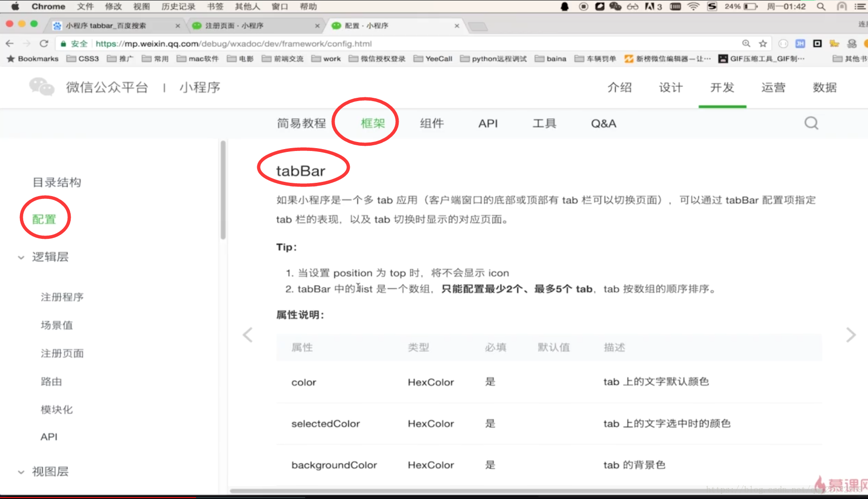Open the API sub-navigation tab
Viewport: 868px width, 499px height.
(x=488, y=123)
